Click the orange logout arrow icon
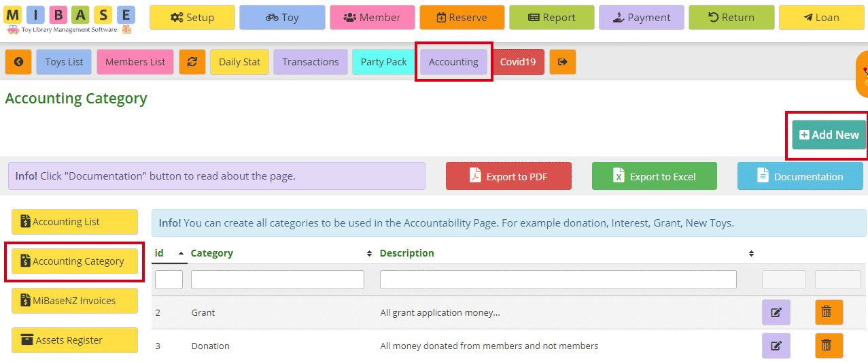The width and height of the screenshot is (868, 362). click(x=563, y=62)
